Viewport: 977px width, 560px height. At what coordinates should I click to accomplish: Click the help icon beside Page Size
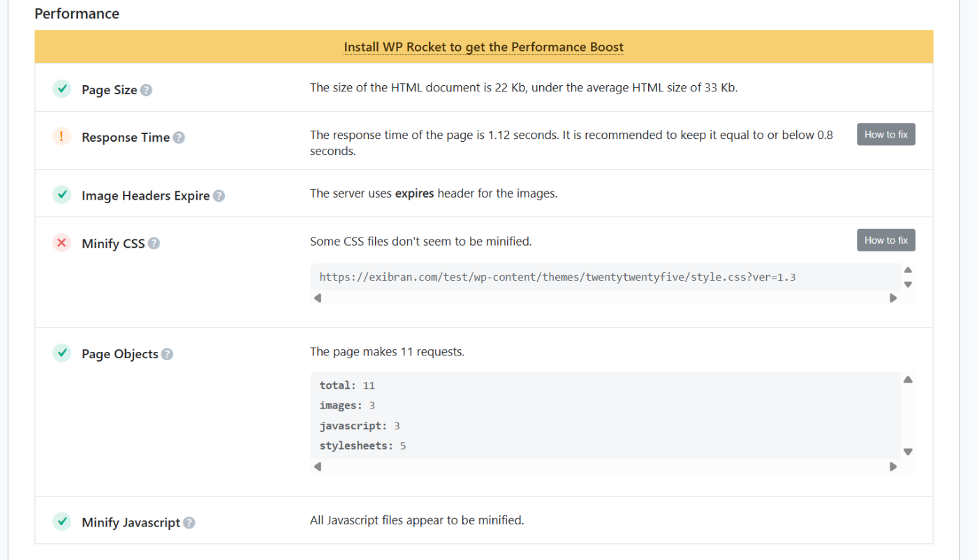tap(146, 90)
